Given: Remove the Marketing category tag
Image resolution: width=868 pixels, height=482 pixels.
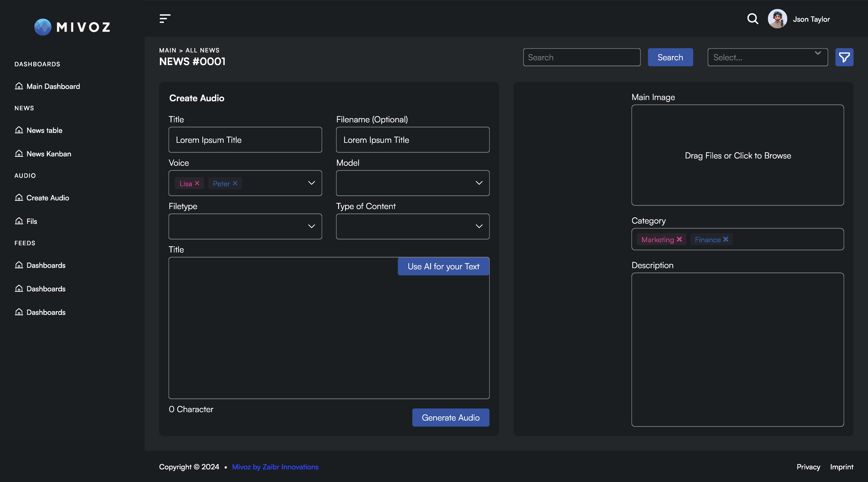Looking at the screenshot, I should click(x=679, y=239).
